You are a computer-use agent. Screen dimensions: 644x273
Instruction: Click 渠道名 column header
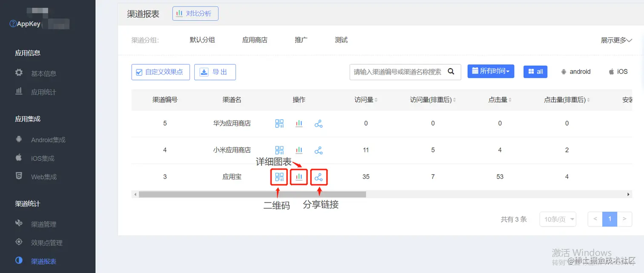232,100
